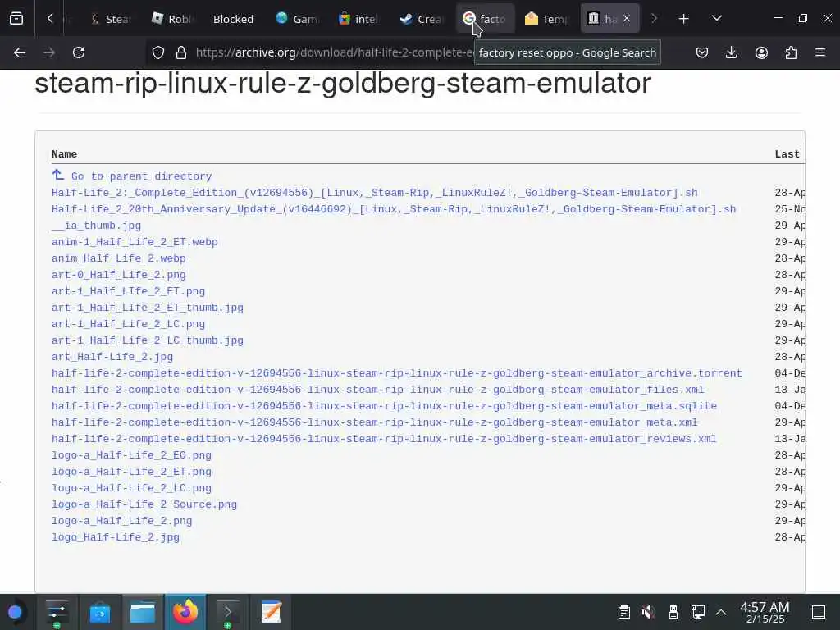Screen dimensions: 840x630
Task: Open anim-1_Half_Life_2_ET.webp
Action: pos(135,242)
